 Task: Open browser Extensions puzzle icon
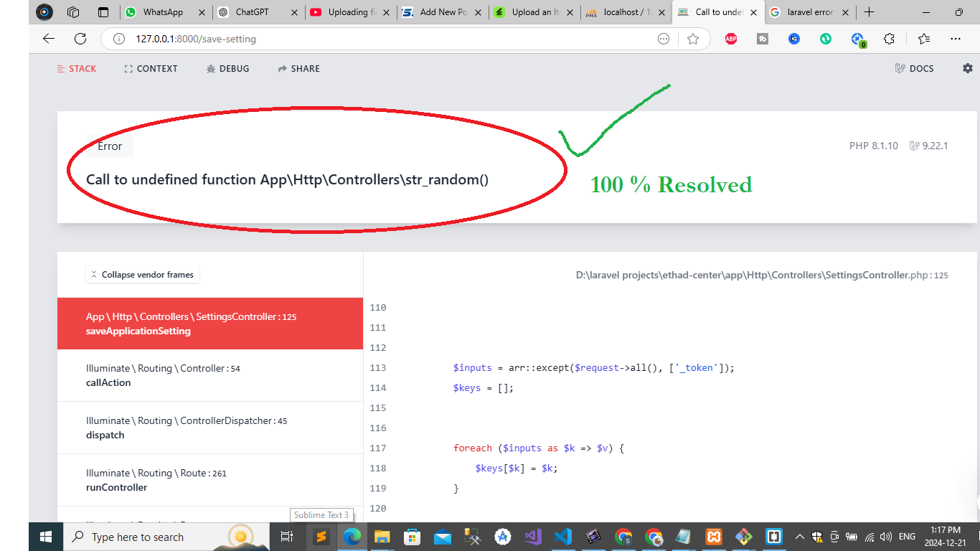(x=889, y=39)
